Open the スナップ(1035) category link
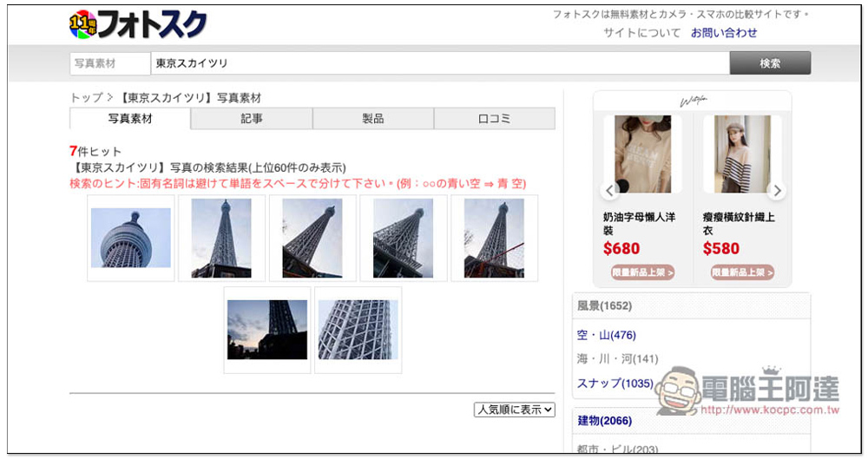The width and height of the screenshot is (868, 459). (x=615, y=384)
